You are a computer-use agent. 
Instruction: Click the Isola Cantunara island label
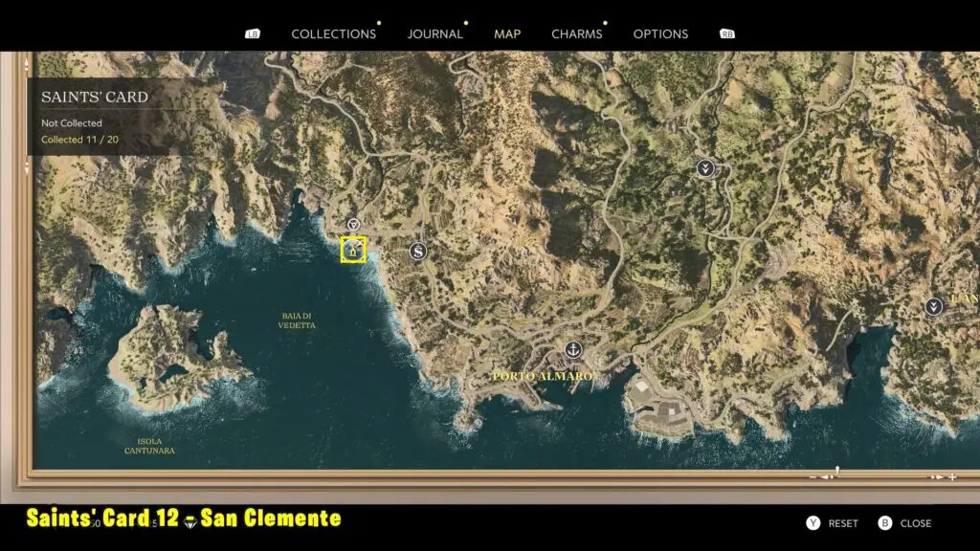click(x=149, y=446)
